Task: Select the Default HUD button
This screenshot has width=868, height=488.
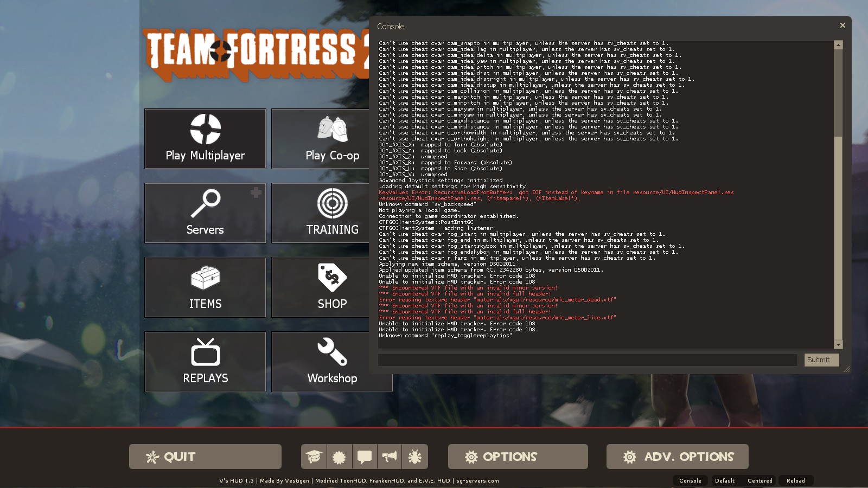Action: point(725,480)
